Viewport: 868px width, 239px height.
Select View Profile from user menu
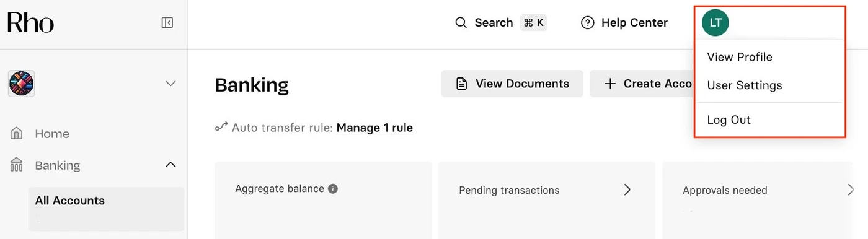click(740, 57)
